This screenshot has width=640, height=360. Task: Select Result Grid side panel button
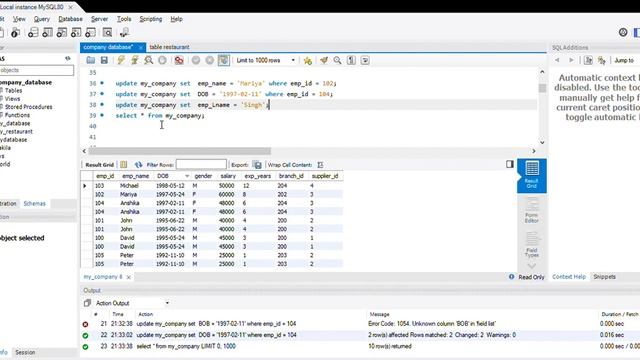click(x=531, y=176)
